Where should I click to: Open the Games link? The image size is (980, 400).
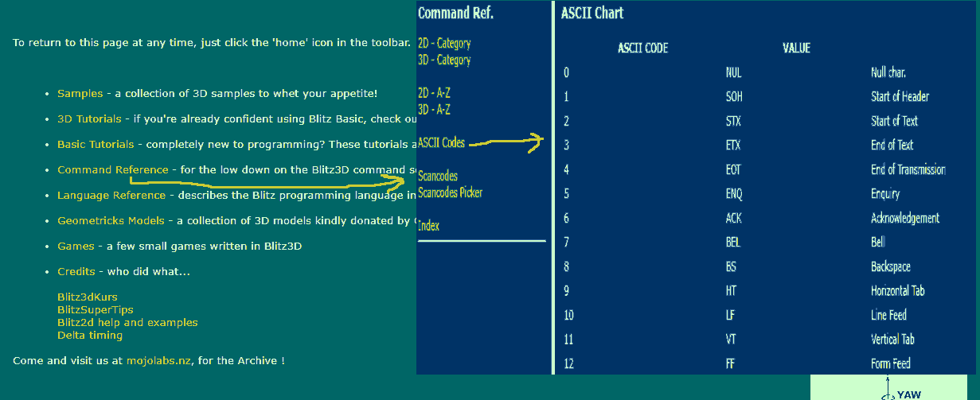(x=76, y=247)
